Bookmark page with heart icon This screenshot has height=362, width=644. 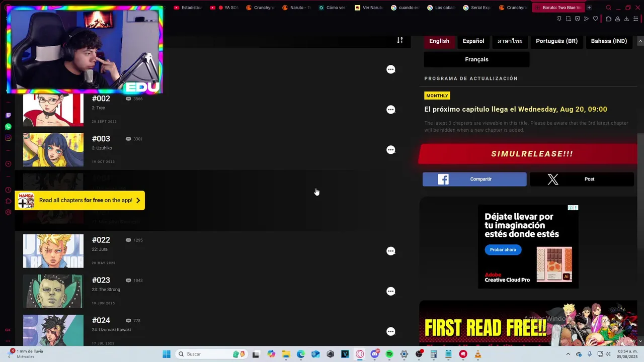tap(595, 19)
